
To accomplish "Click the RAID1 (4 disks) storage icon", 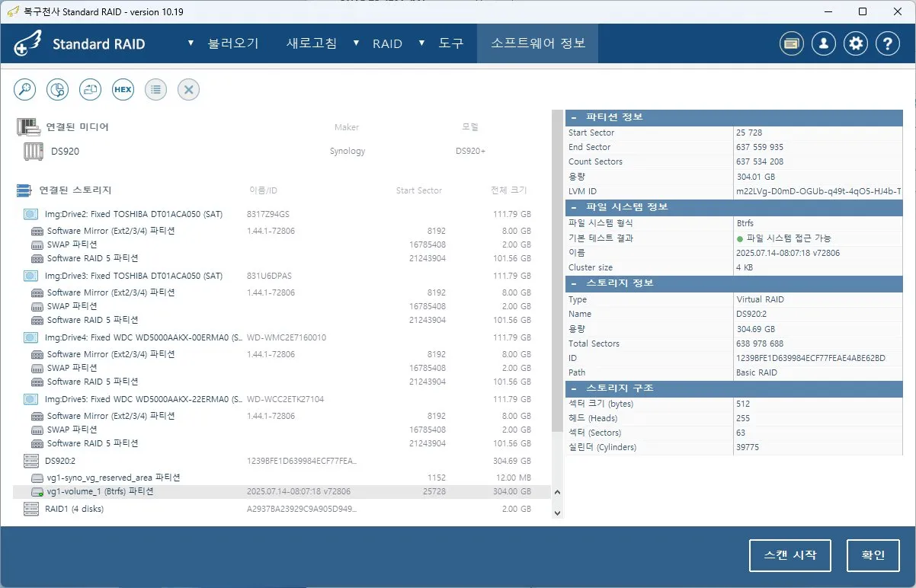I will [x=30, y=509].
